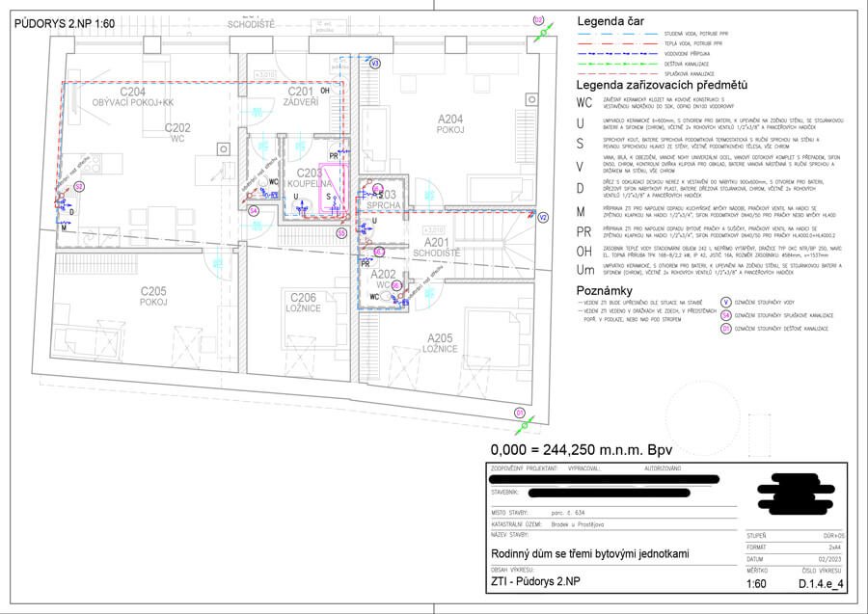The width and height of the screenshot is (868, 614).
Task: Click the V2 water riser marker
Action: (x=543, y=218)
